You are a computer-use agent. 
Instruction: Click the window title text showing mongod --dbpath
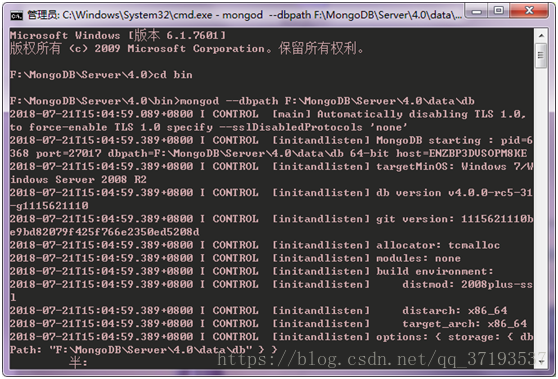[x=244, y=15]
